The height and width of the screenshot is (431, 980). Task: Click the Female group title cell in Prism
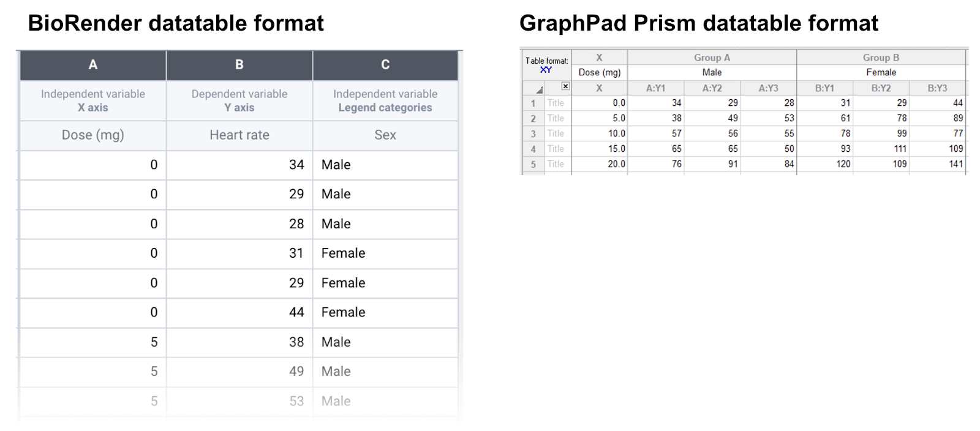[881, 72]
